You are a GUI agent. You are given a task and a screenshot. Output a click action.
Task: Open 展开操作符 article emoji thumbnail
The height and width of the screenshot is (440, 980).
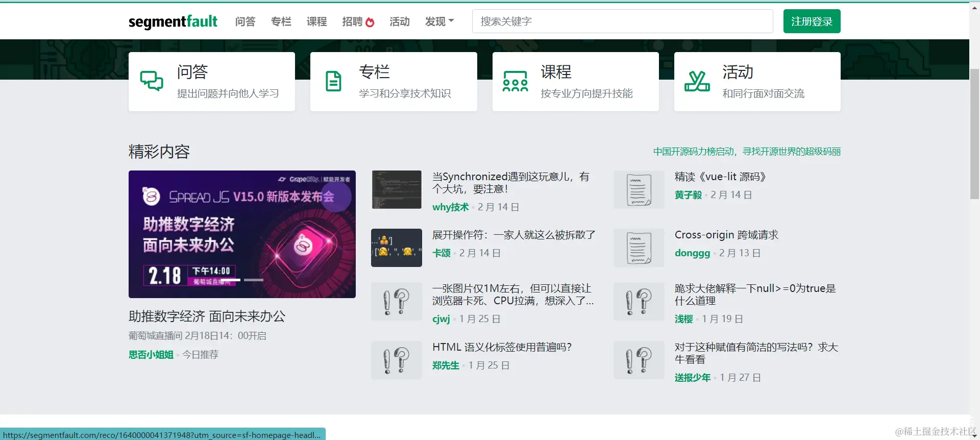397,248
